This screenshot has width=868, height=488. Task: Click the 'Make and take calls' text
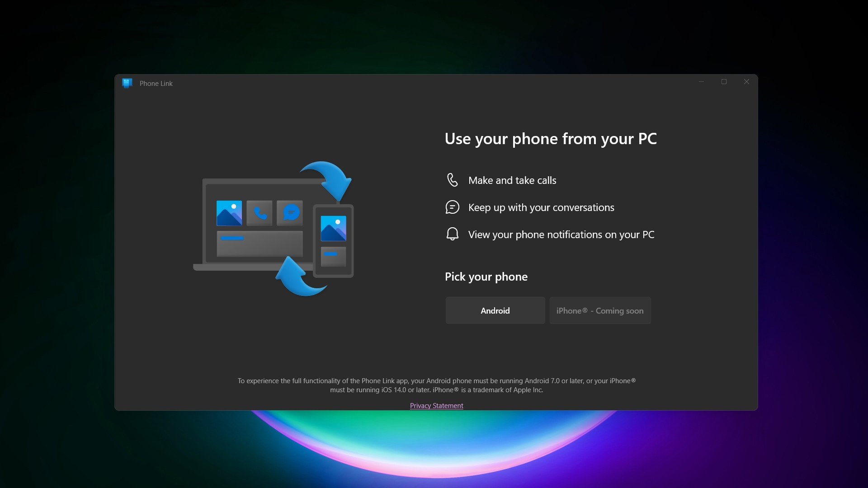click(512, 180)
